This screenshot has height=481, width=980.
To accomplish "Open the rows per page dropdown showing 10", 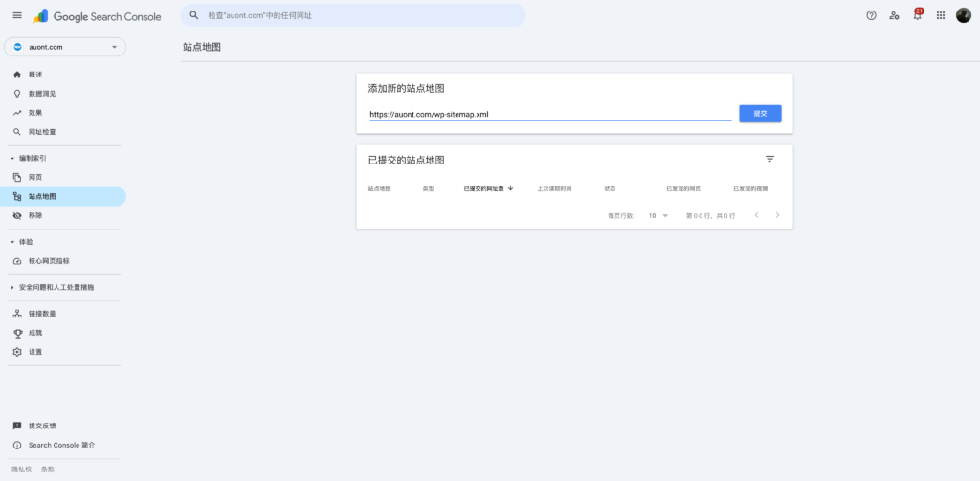I will pos(658,215).
